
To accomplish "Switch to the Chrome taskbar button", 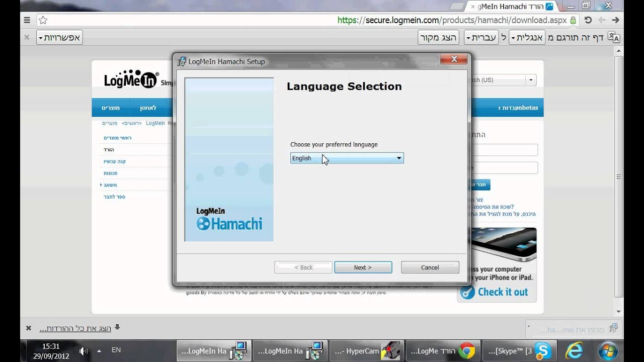I will (443, 351).
